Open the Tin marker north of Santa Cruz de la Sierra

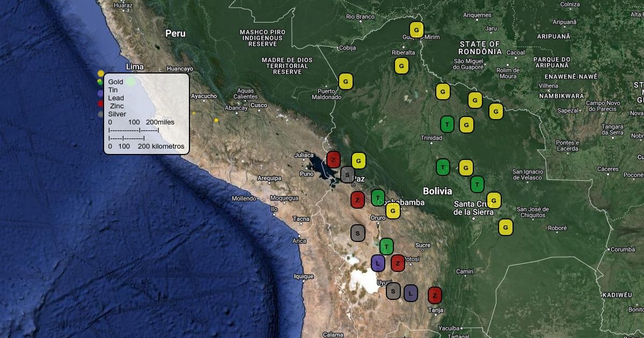click(x=477, y=184)
